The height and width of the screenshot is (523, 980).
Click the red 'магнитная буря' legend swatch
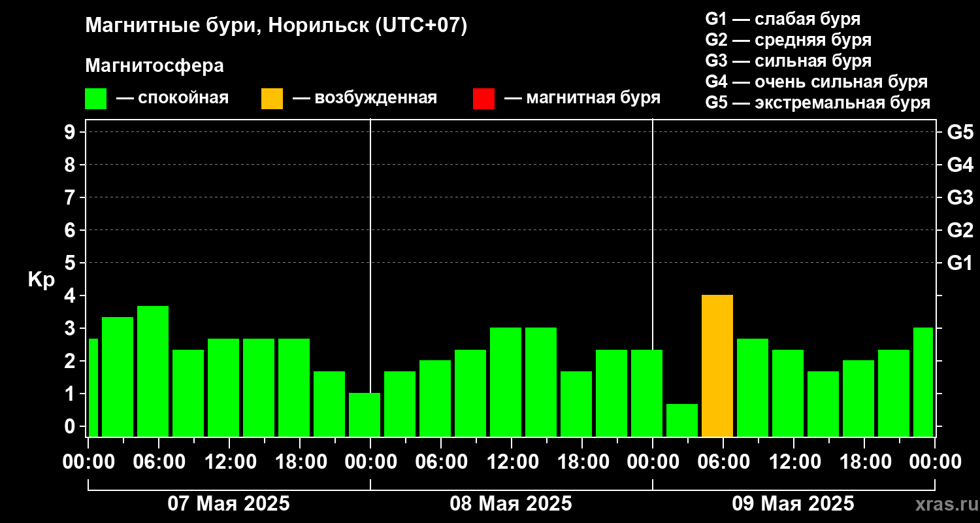pyautogui.click(x=483, y=99)
